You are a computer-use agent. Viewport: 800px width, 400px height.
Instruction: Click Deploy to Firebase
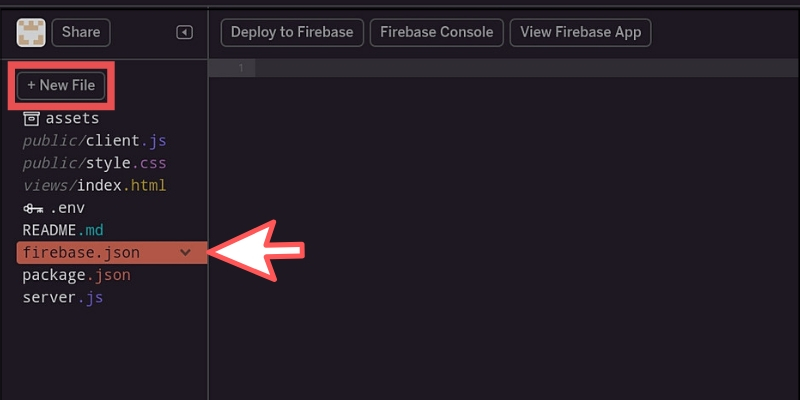292,33
